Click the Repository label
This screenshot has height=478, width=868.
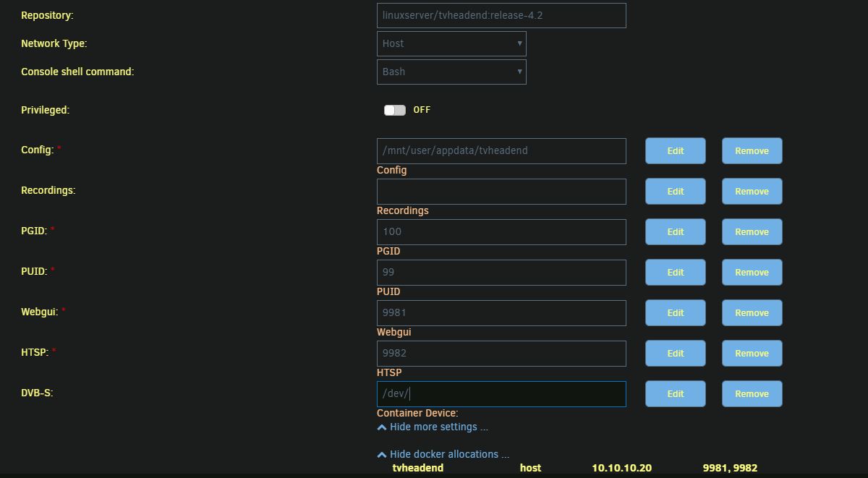click(47, 15)
